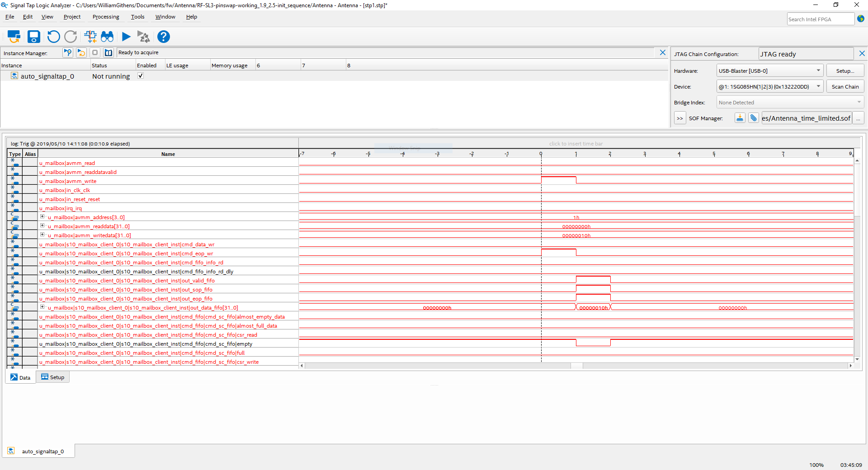This screenshot has height=470, width=868.
Task: Click the type icon for avmm_read signal
Action: 15,163
